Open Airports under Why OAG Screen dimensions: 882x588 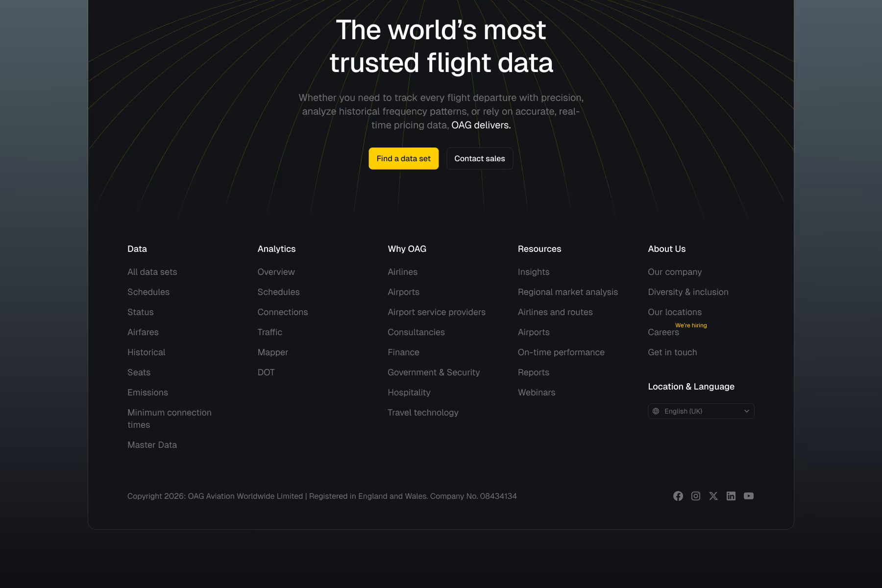[404, 292]
